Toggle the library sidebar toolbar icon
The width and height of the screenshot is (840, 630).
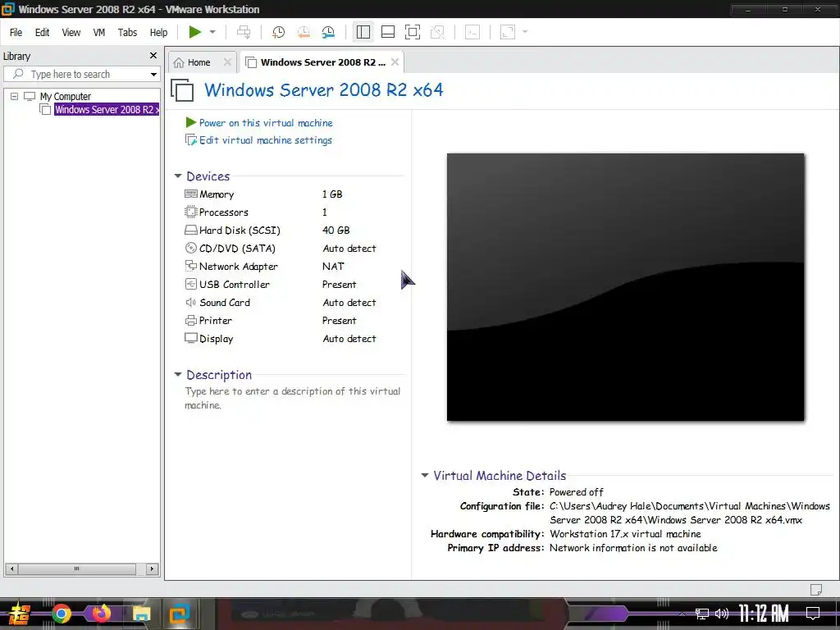point(363,32)
